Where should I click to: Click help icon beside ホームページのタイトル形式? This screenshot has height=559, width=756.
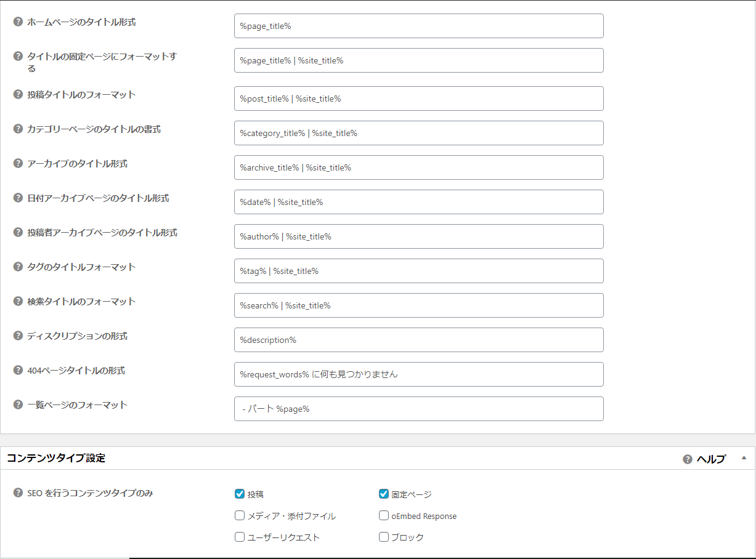tap(18, 22)
